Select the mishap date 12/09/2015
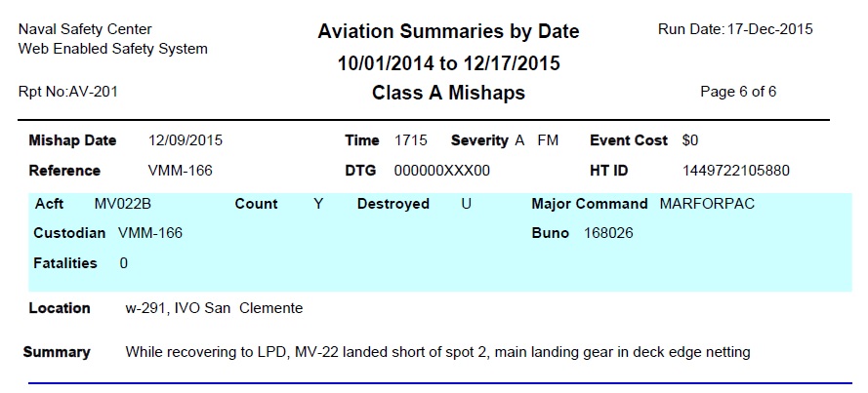 pos(185,140)
